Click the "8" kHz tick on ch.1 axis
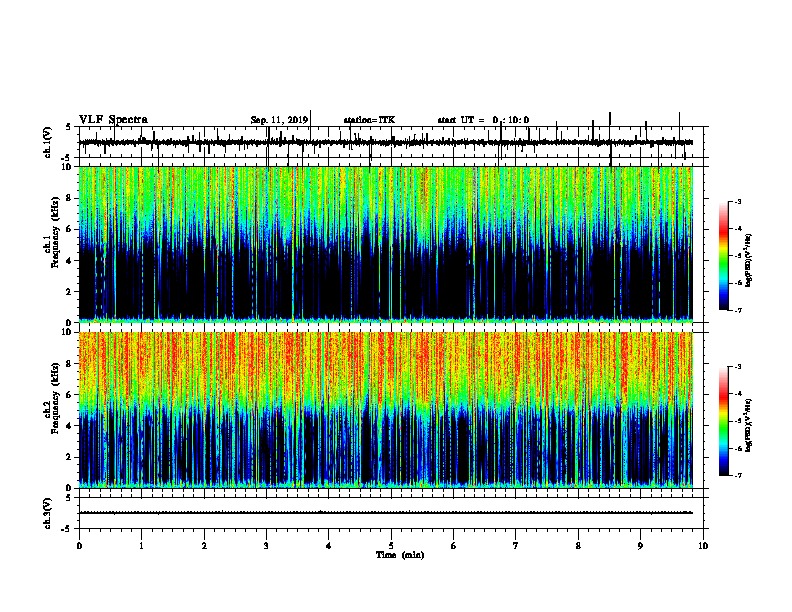 tap(70, 198)
